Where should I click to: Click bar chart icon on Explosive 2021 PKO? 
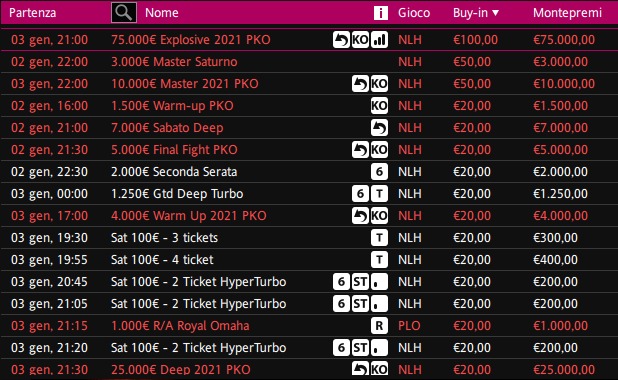(379, 39)
